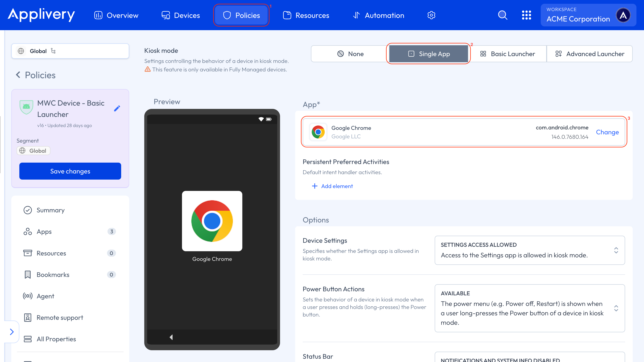This screenshot has width=644, height=362.
Task: Click the Apps count badge showing 3
Action: 111,231
